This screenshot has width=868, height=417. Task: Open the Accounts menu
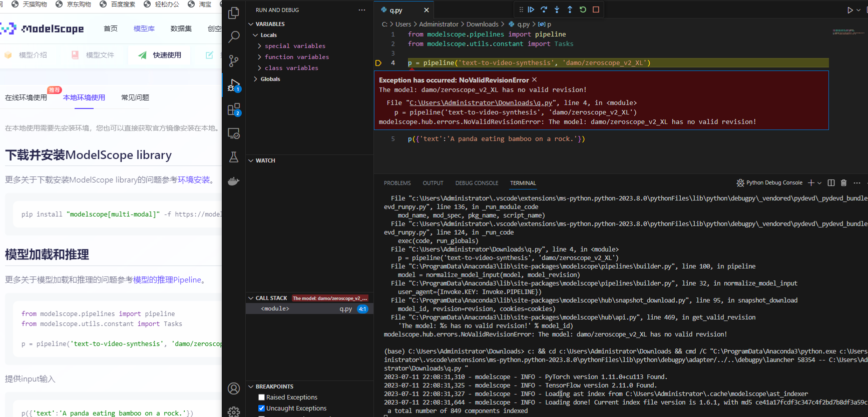click(234, 388)
